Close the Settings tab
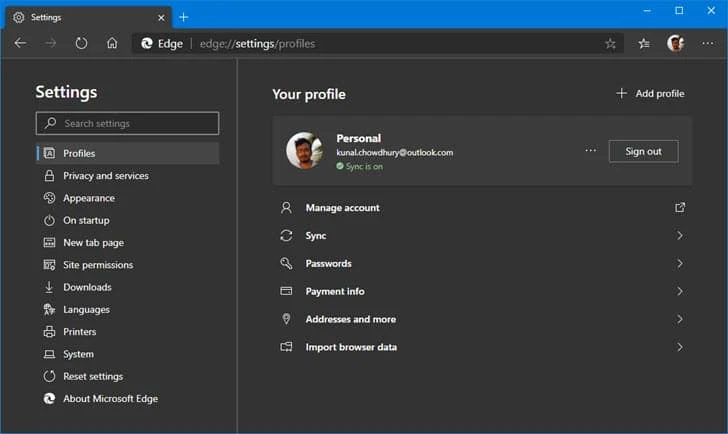 [161, 18]
